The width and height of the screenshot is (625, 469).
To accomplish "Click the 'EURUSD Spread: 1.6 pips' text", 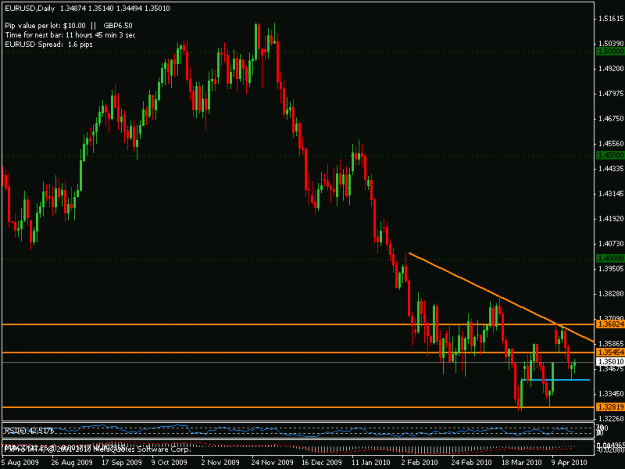I will pyautogui.click(x=49, y=44).
